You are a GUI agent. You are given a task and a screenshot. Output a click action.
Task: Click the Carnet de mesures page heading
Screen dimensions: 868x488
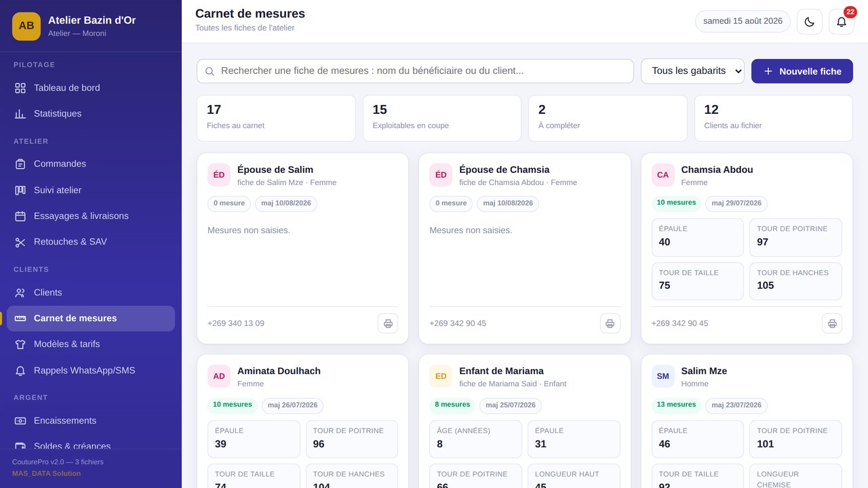click(x=250, y=14)
